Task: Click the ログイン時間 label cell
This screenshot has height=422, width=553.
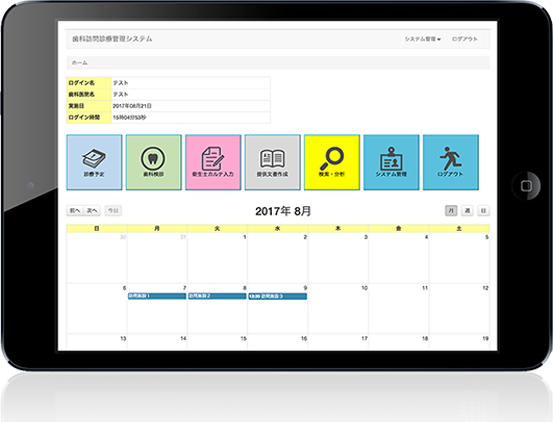Action: pyautogui.click(x=89, y=117)
